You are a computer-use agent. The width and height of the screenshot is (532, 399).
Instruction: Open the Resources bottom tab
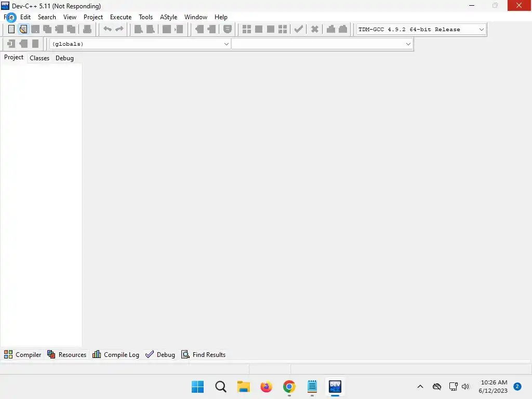67,354
